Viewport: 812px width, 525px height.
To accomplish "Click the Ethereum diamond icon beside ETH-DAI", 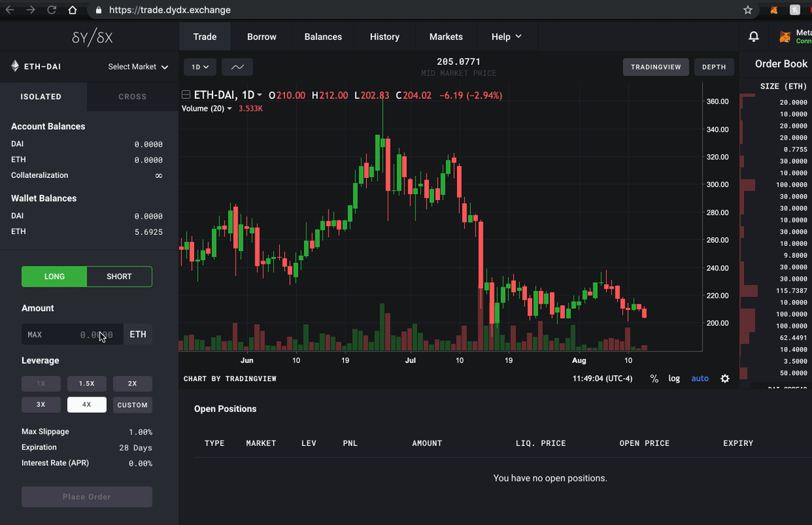I will [x=15, y=66].
